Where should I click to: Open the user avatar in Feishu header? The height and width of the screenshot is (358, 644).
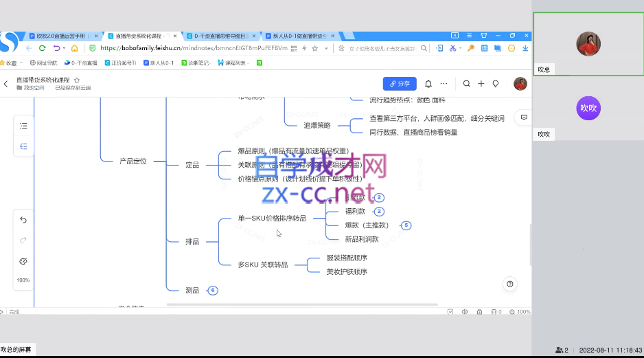tap(520, 84)
